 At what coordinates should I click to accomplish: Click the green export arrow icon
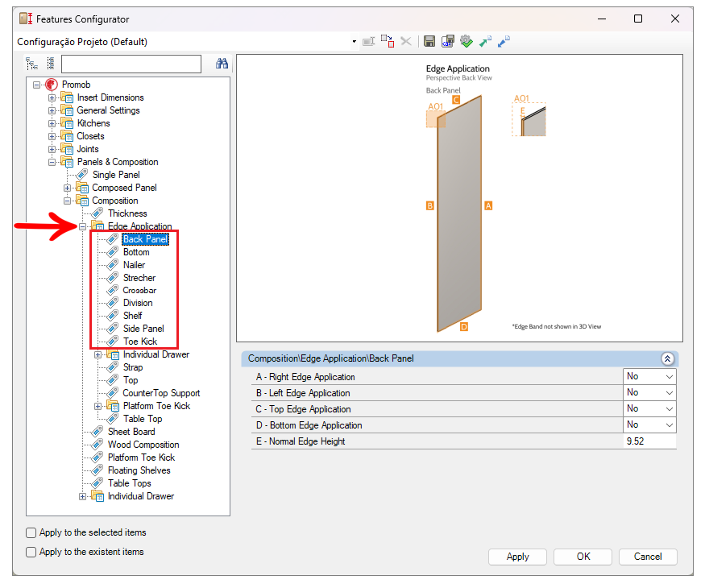click(x=485, y=41)
